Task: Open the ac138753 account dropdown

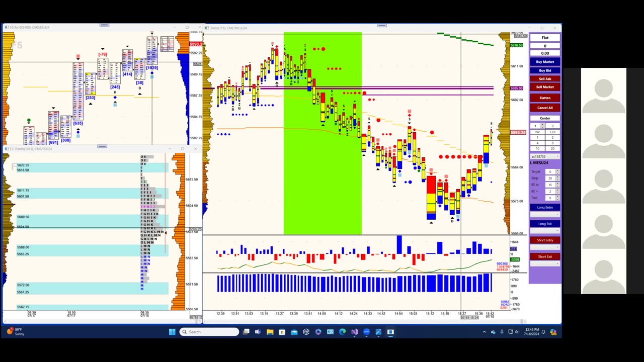Action: point(545,156)
